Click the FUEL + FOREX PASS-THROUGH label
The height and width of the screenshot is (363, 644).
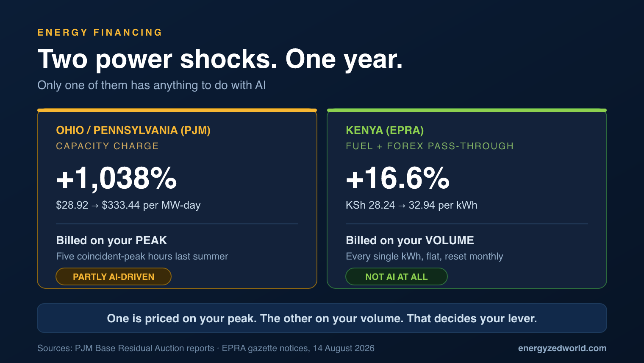pyautogui.click(x=430, y=146)
